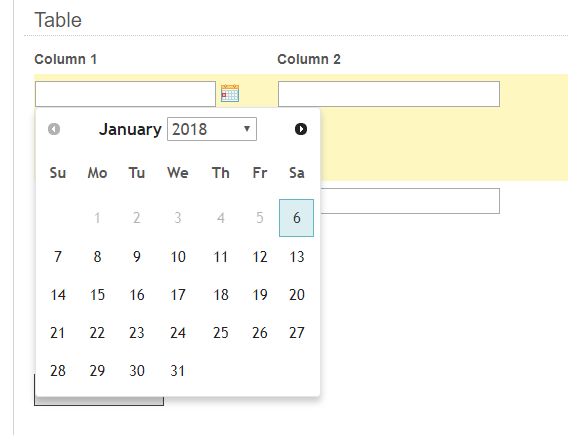Viewport: 568px width, 435px height.
Task: Choose day 9 under Tuesday
Action: click(x=137, y=257)
